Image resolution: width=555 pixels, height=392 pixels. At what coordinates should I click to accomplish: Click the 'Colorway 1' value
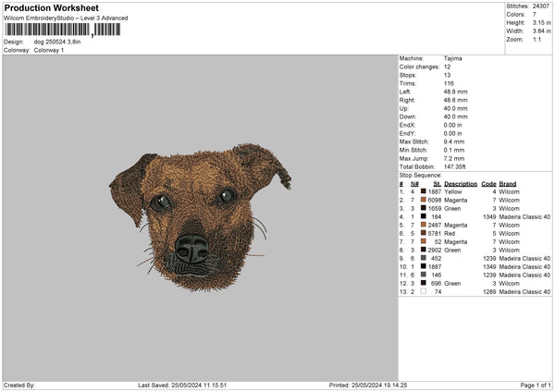pos(48,50)
